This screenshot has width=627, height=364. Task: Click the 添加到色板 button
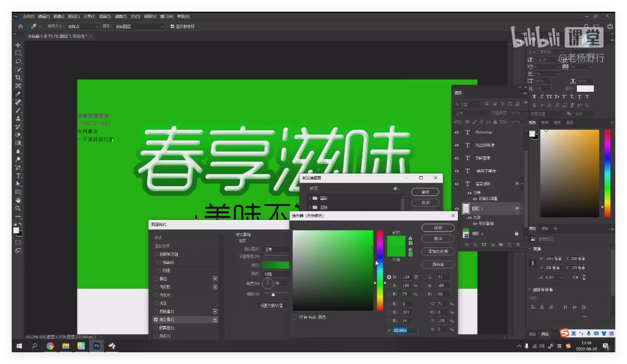coord(438,251)
